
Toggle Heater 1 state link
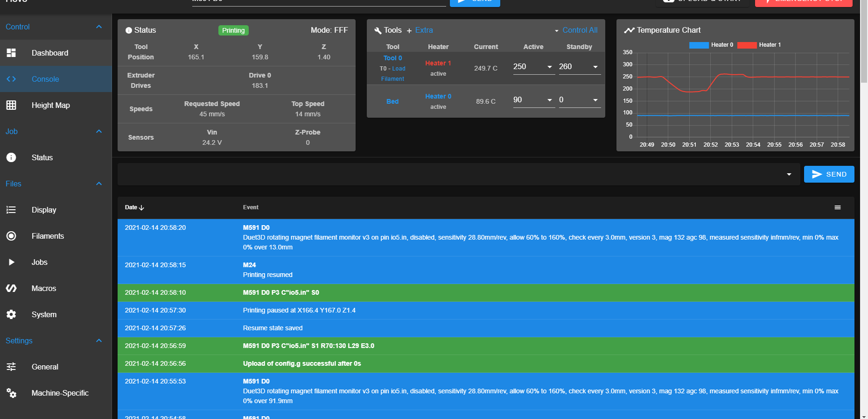[438, 63]
